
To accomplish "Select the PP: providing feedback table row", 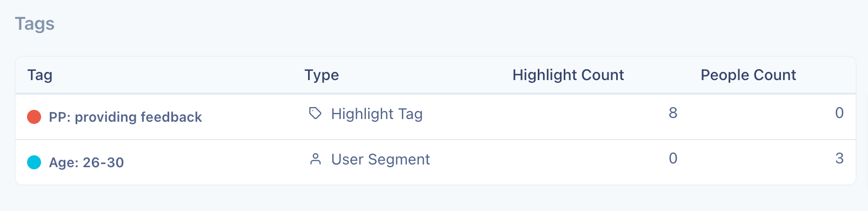I will tap(436, 117).
